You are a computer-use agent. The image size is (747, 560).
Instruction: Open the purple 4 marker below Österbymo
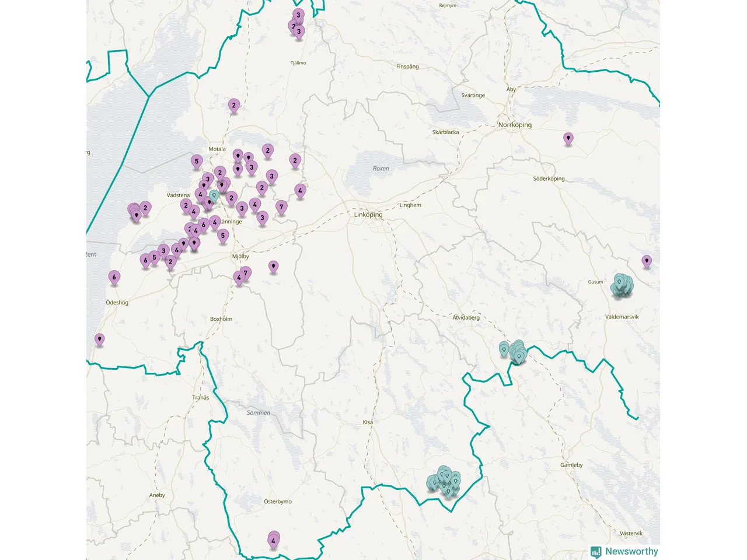pos(273,541)
